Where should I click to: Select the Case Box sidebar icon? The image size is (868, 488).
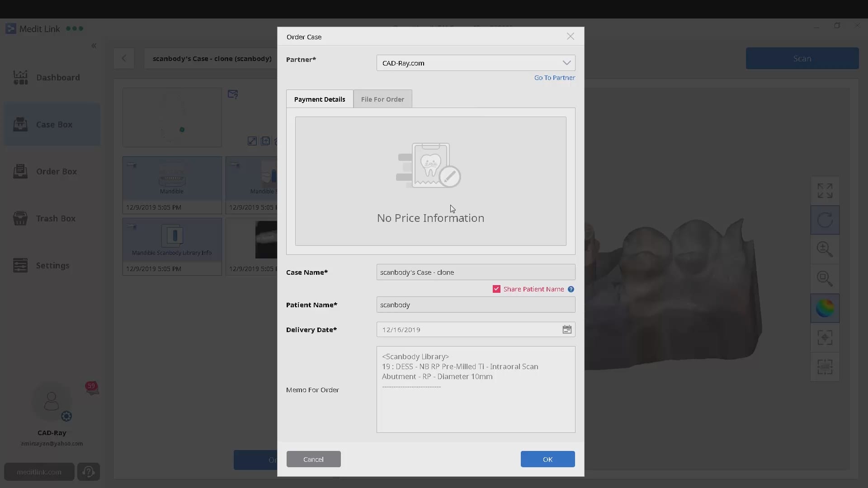pyautogui.click(x=20, y=124)
